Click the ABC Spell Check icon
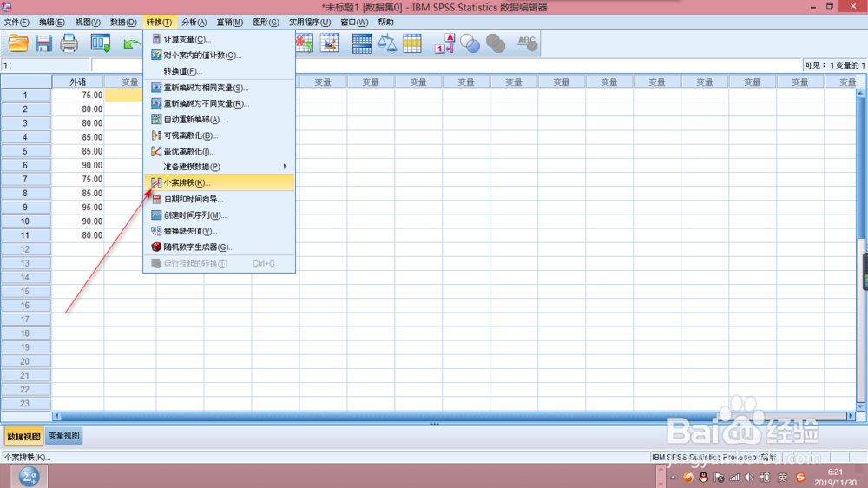 point(527,43)
